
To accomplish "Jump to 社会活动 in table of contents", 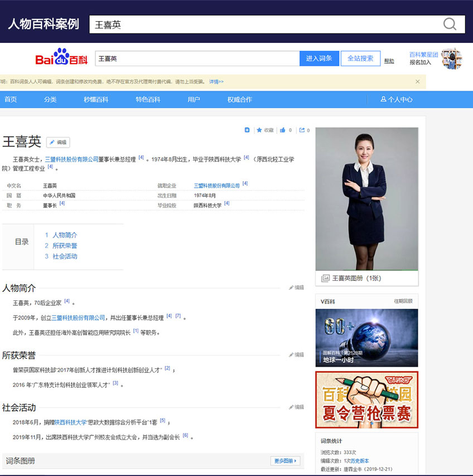I will 65,256.
